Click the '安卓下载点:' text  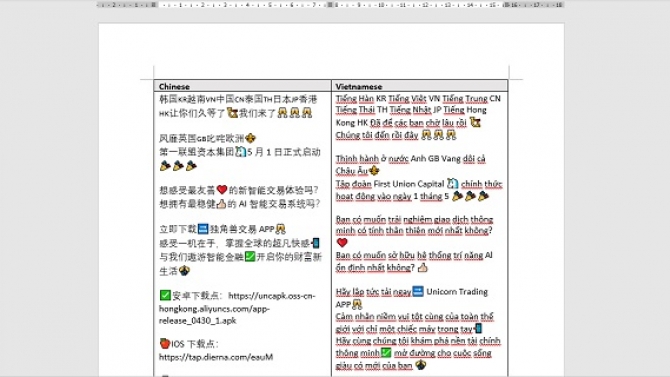[197, 296]
